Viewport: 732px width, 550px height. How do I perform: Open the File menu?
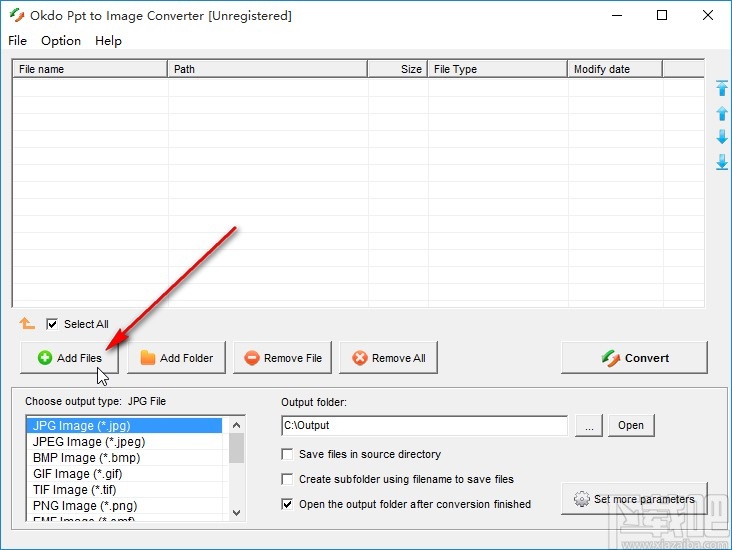click(x=17, y=41)
